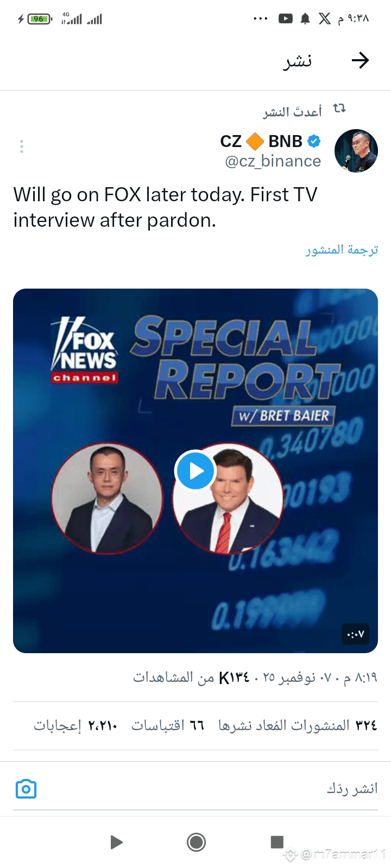View the 324 reposts list

point(298,725)
